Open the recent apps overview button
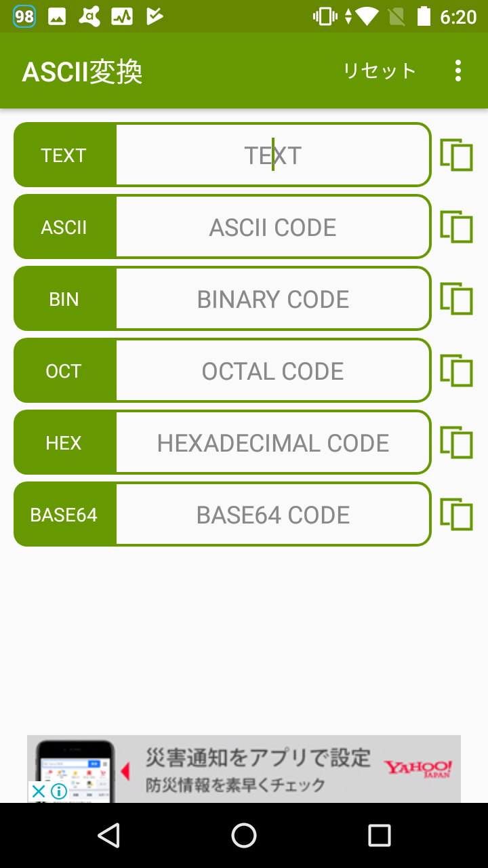Screen dimensions: 488x868 click(380, 835)
